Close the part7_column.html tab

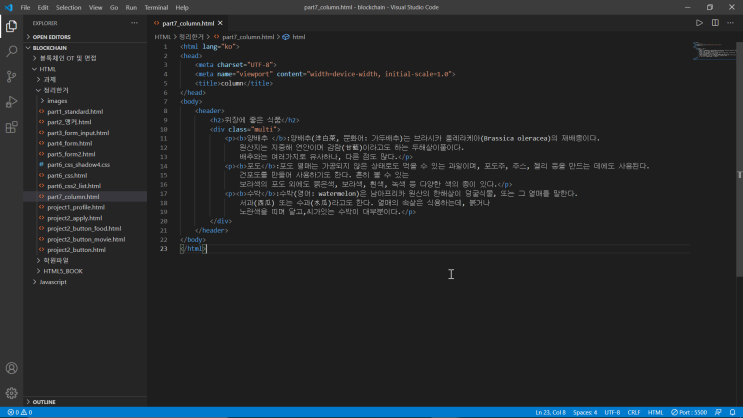(220, 23)
